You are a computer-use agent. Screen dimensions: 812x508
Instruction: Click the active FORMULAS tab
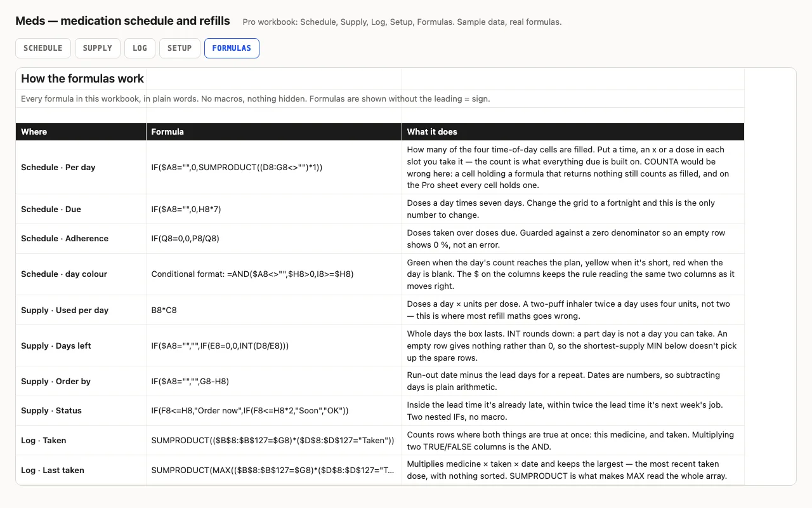[232, 48]
